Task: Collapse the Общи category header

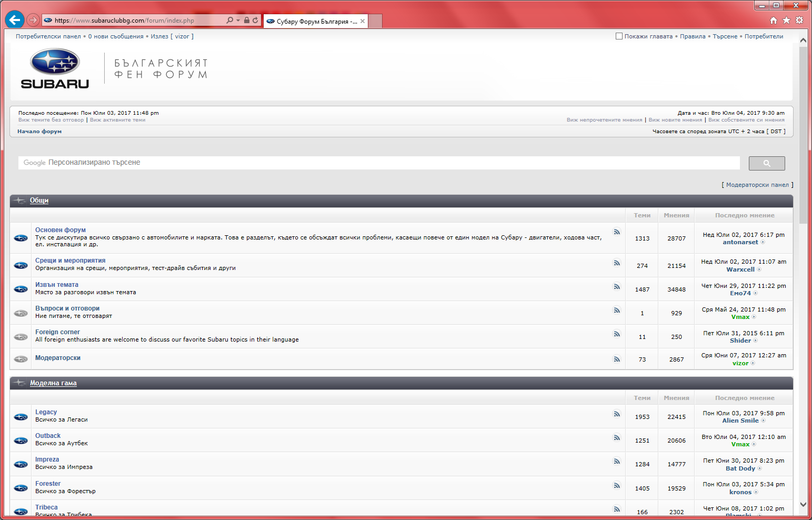Action: pyautogui.click(x=39, y=201)
